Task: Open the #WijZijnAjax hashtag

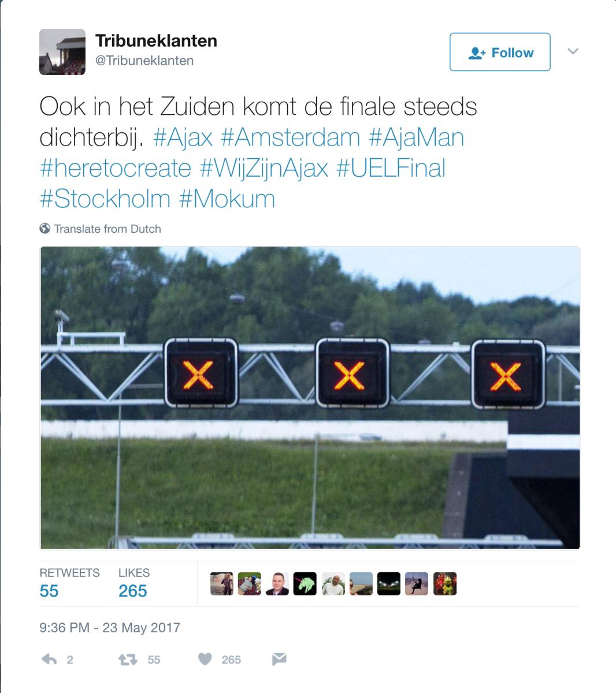Action: pos(264,168)
